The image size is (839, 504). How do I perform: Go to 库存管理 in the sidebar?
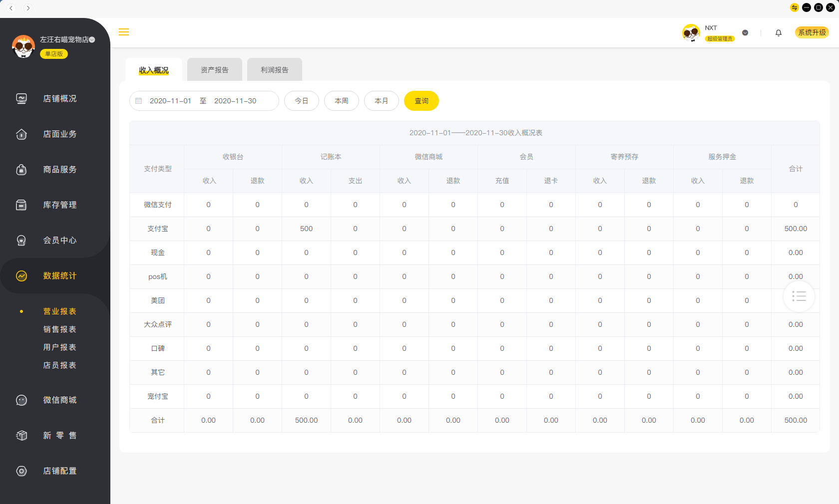(59, 205)
